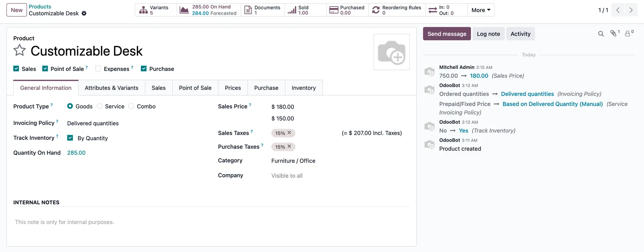This screenshot has width=644, height=252.
Task: Click Send message button
Action: tap(447, 34)
